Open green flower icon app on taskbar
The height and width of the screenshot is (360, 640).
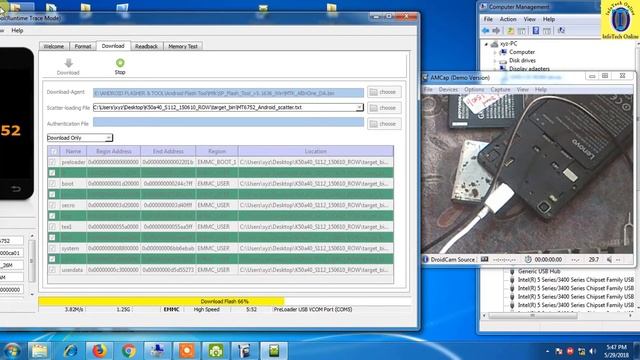coord(216,351)
